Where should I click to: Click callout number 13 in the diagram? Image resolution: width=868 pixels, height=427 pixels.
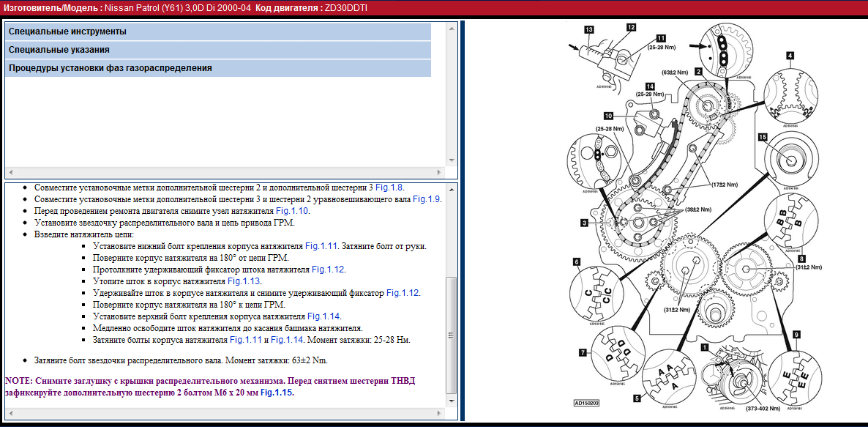(589, 30)
